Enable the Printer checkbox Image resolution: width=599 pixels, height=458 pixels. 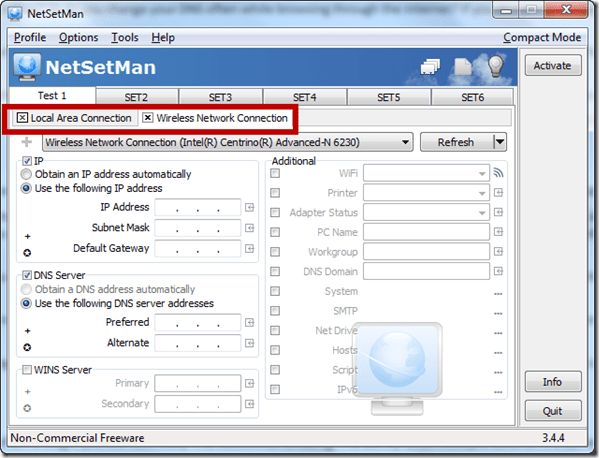pos(275,193)
